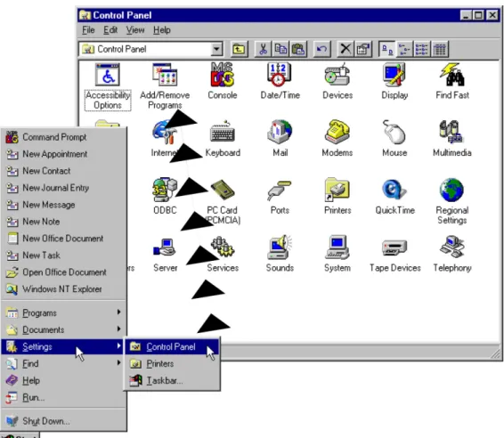
Task: Open Sounds settings icon
Action: pyautogui.click(x=280, y=254)
